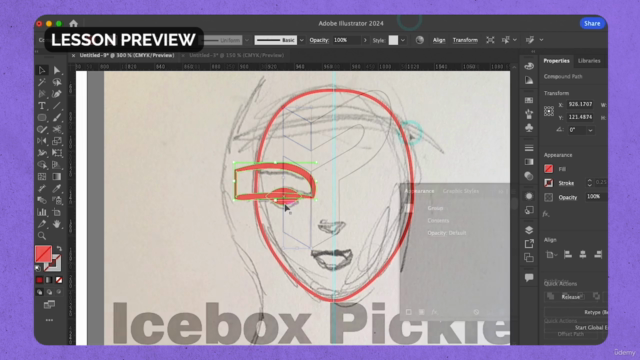This screenshot has width=640, height=360.
Task: Reset to default fill and stroke
Action: 38,268
